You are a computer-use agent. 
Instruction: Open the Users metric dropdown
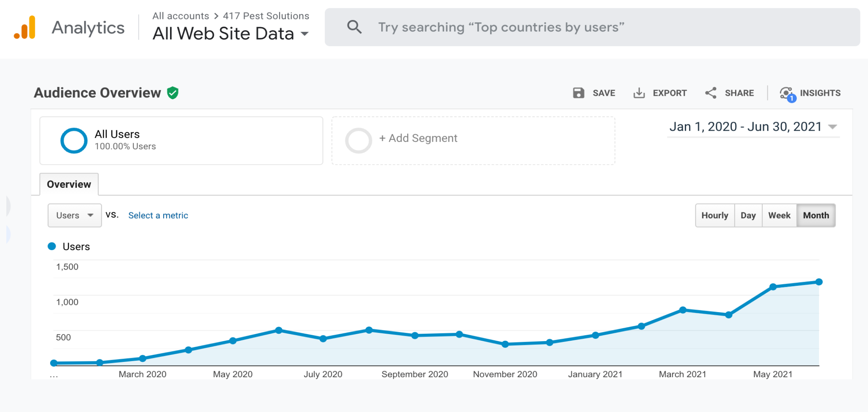point(75,215)
